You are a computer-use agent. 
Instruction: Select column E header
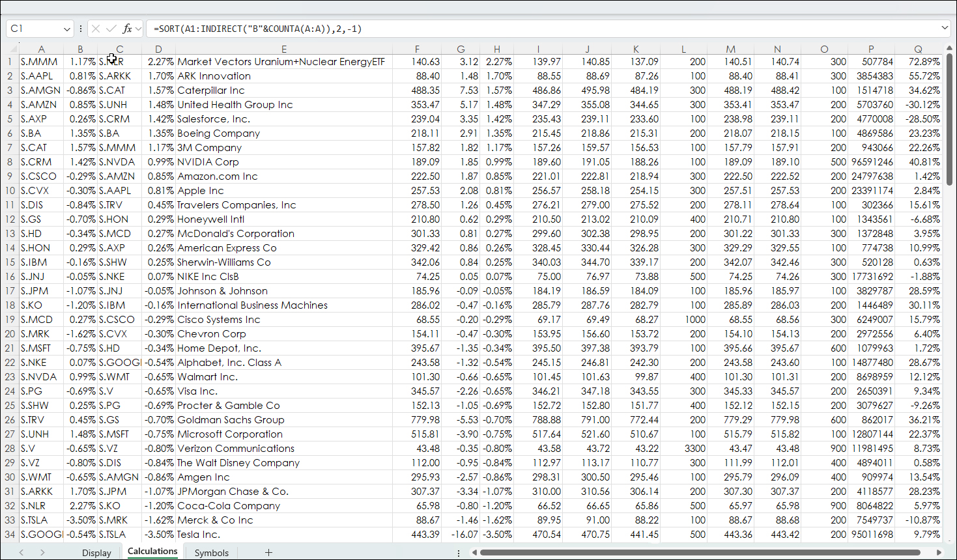coord(284,49)
